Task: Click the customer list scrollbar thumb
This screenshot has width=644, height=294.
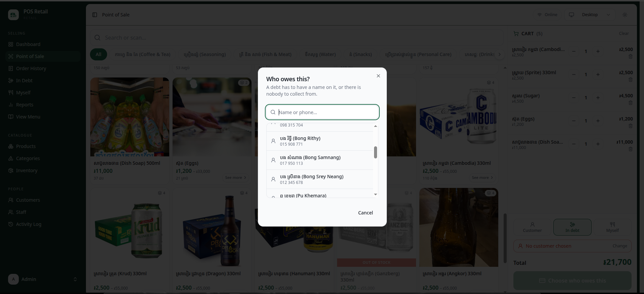Action: [375, 152]
